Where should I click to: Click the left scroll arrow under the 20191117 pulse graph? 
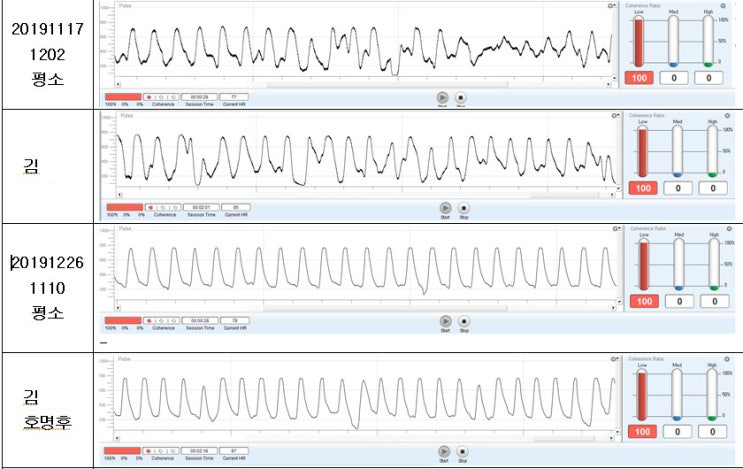pyautogui.click(x=118, y=84)
